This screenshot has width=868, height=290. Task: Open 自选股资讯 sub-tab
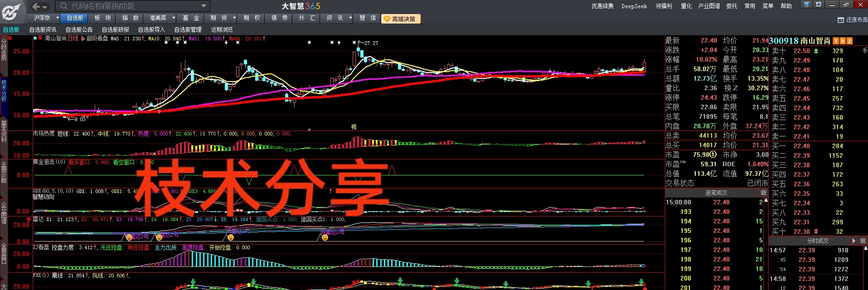(43, 29)
